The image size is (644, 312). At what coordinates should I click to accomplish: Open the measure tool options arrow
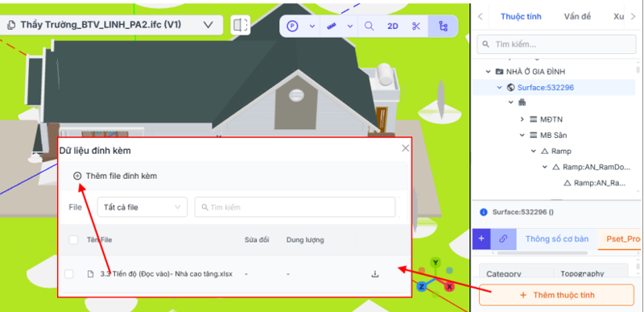[350, 27]
